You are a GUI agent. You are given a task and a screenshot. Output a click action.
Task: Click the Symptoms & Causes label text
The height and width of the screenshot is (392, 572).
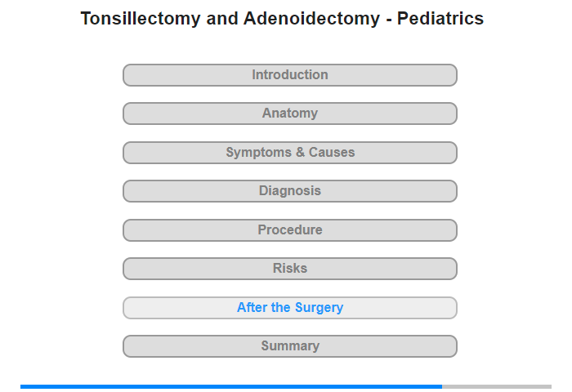click(x=290, y=153)
